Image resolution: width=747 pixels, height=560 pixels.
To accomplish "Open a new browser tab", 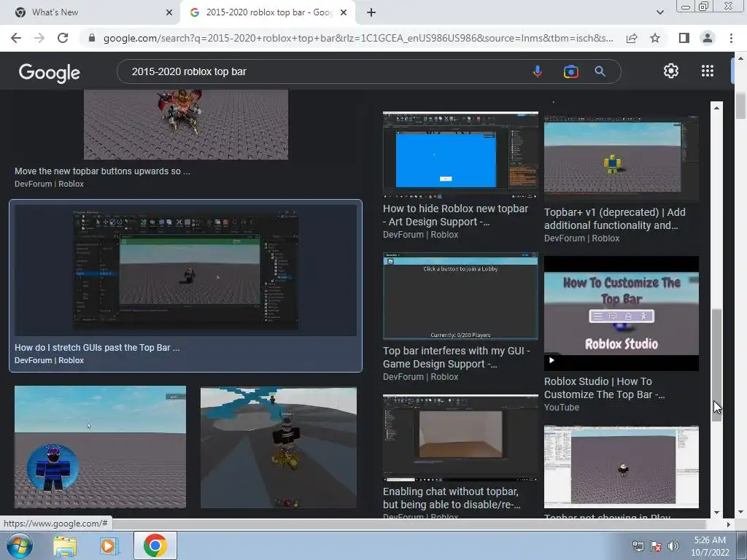I will point(371,12).
